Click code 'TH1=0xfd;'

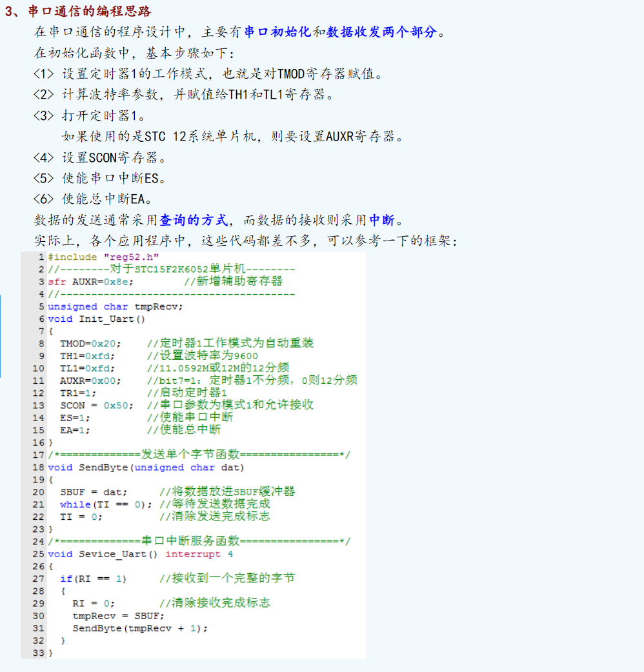click(x=88, y=356)
